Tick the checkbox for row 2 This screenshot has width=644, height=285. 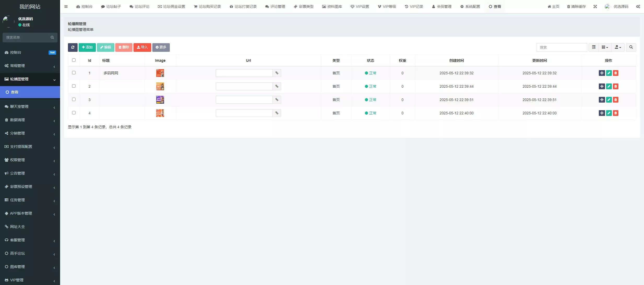[74, 86]
